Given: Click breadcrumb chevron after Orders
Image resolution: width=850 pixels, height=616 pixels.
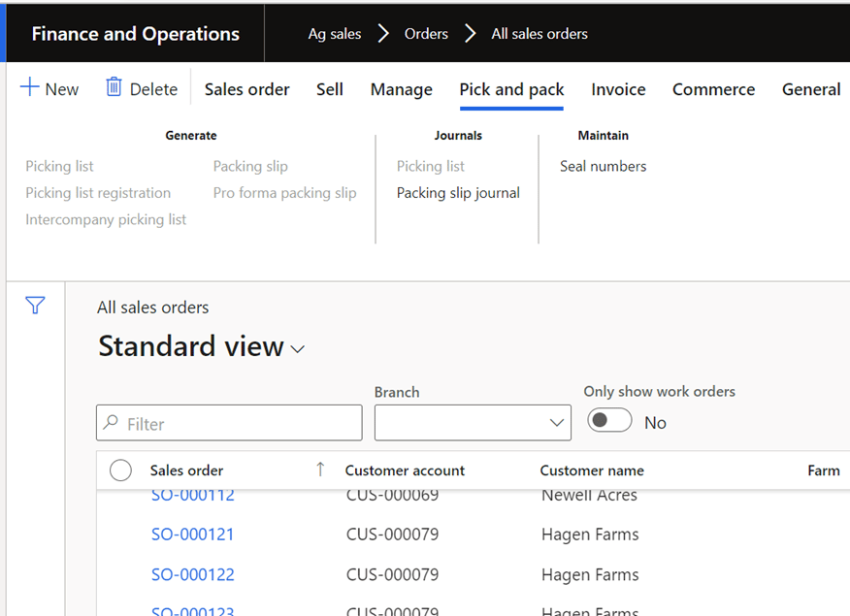Looking at the screenshot, I should pos(470,34).
